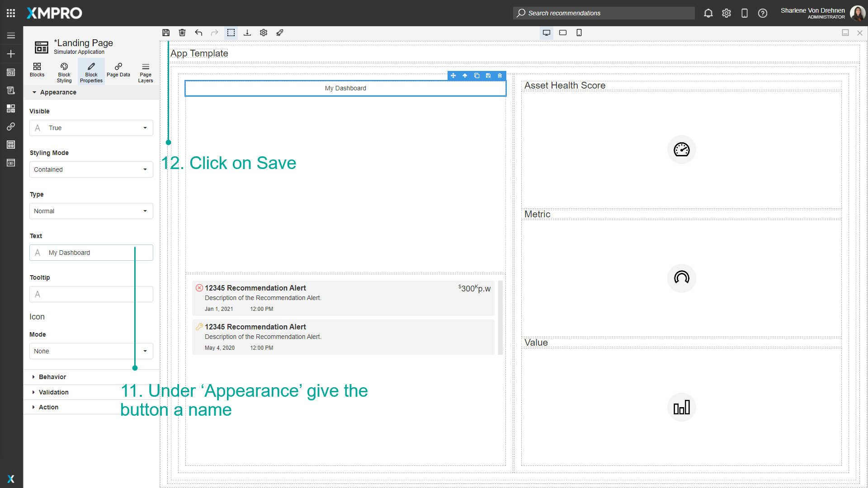Screen dimensions: 868x488
Task: Delete the selected My Dashboard block
Action: [x=499, y=75]
